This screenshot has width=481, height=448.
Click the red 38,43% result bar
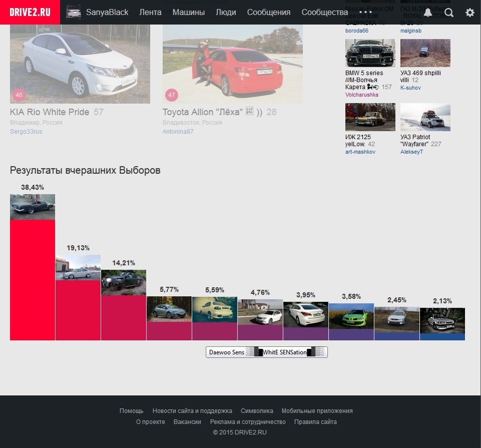pyautogui.click(x=33, y=280)
